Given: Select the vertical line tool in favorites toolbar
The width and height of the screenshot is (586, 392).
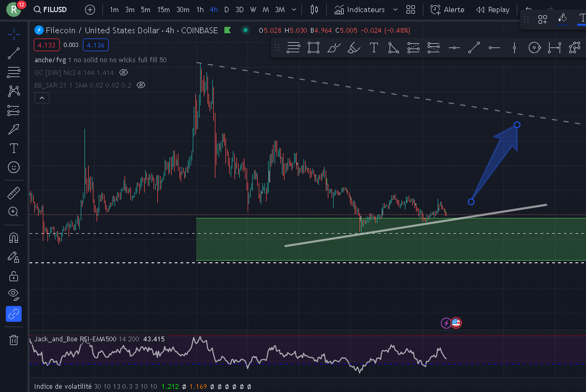Looking at the screenshot, I should (515, 48).
